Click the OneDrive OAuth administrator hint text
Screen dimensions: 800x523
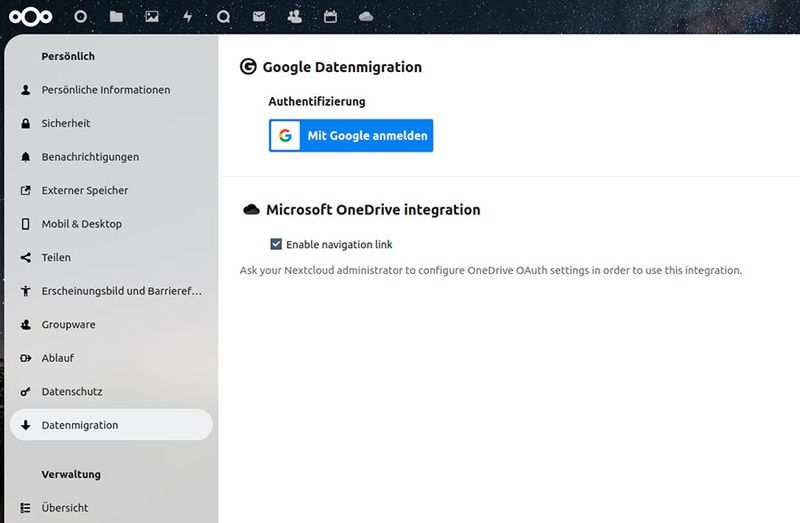[x=491, y=270]
